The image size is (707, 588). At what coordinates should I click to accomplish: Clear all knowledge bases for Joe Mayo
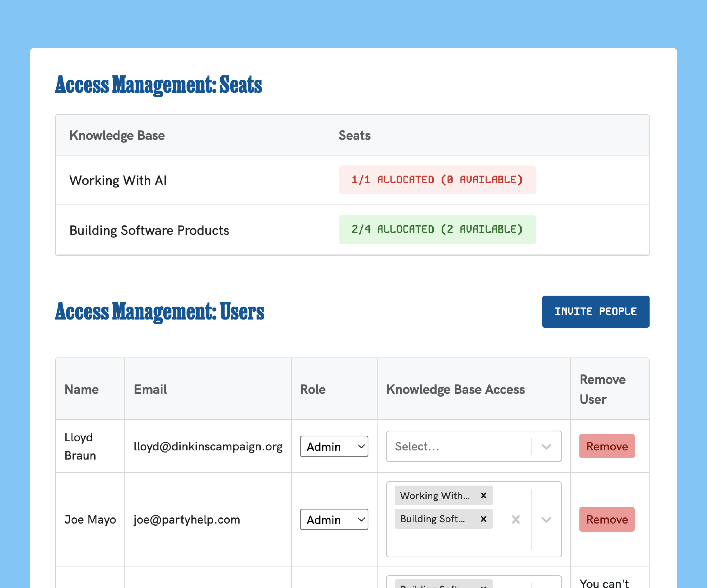click(515, 519)
